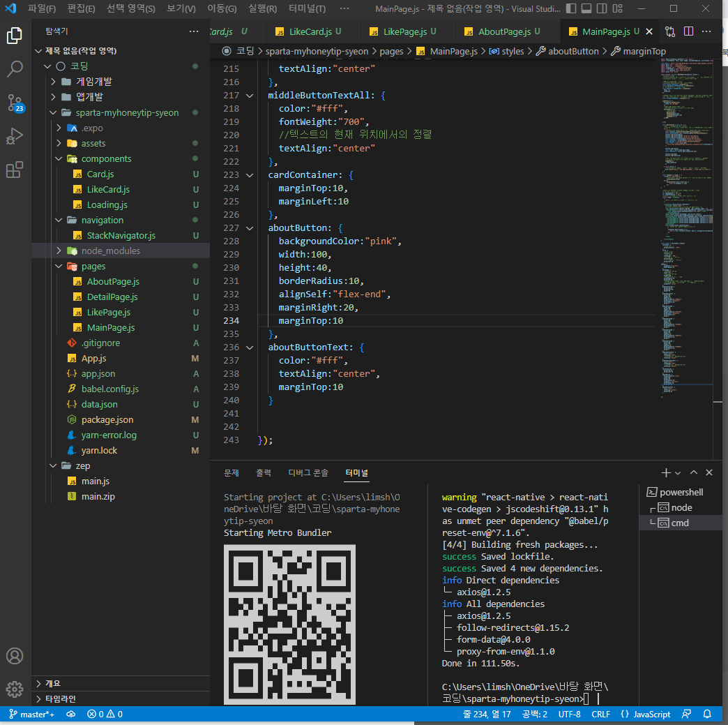Close the terminal panel
728x725 pixels.
click(x=709, y=472)
